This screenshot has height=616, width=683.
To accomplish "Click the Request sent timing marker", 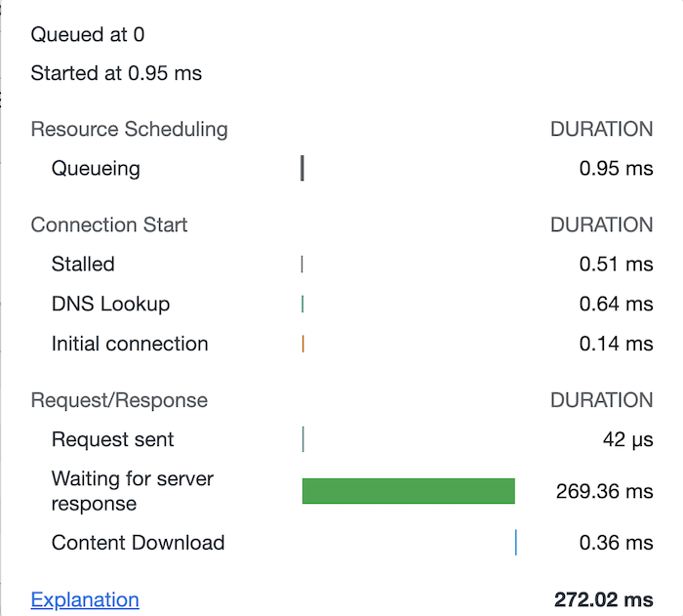I will pyautogui.click(x=303, y=439).
